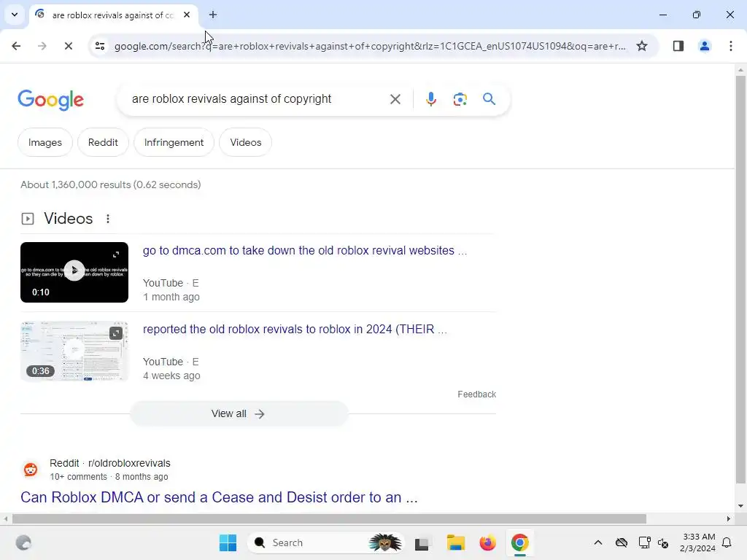Screen dimensions: 747x560
Task: Click the muted volume tray icon
Action: [x=663, y=542]
